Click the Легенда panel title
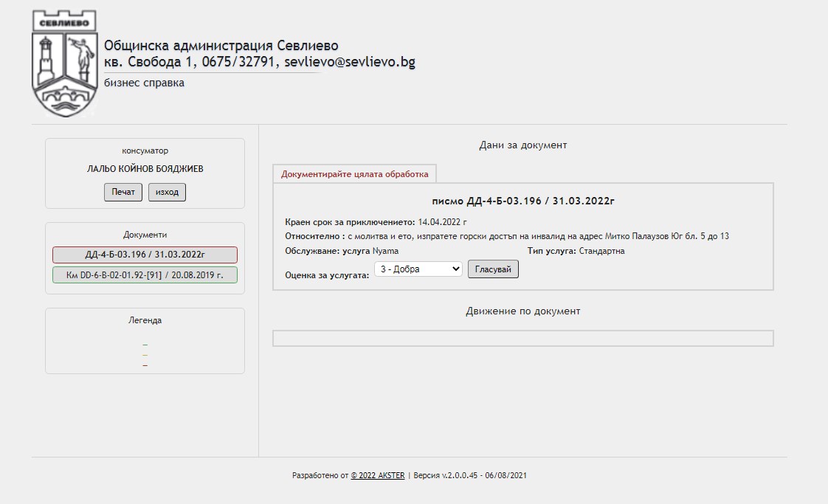Image resolution: width=828 pixels, height=504 pixels. [145, 320]
